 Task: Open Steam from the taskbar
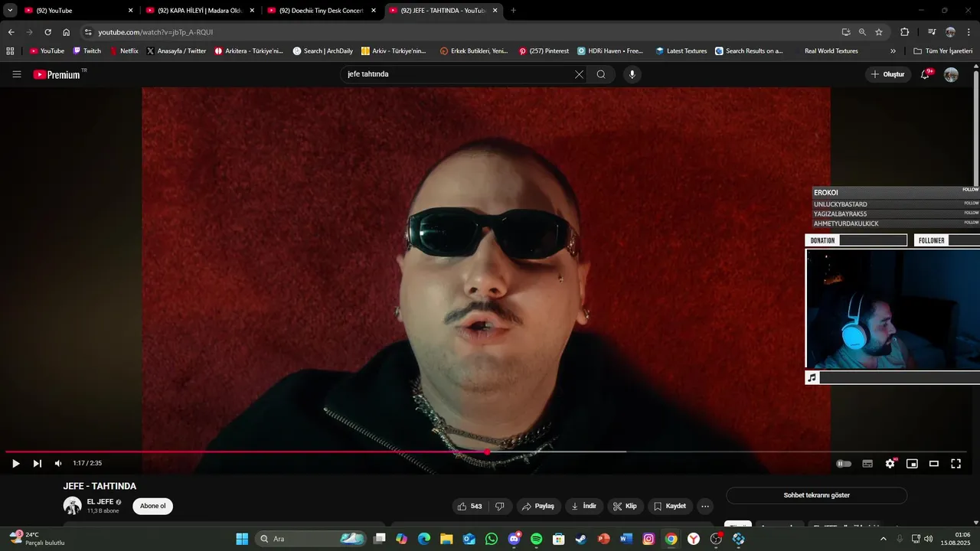pos(581,539)
